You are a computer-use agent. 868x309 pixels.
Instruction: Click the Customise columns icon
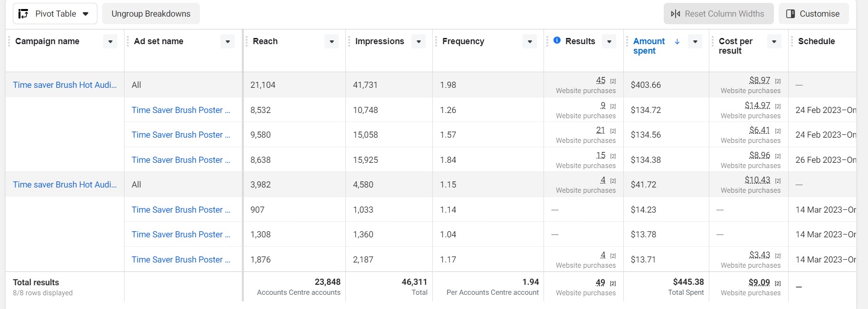click(x=791, y=14)
